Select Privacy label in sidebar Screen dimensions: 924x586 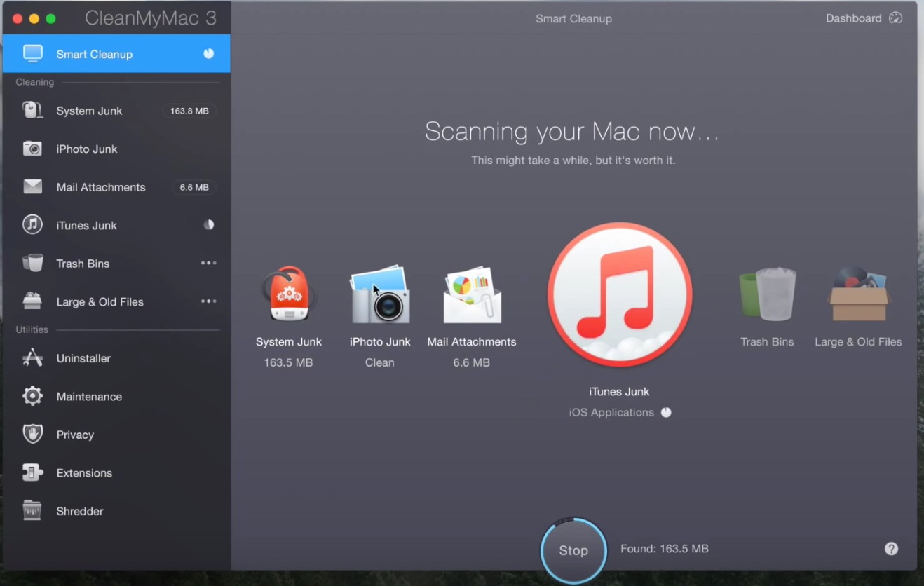[x=75, y=435]
